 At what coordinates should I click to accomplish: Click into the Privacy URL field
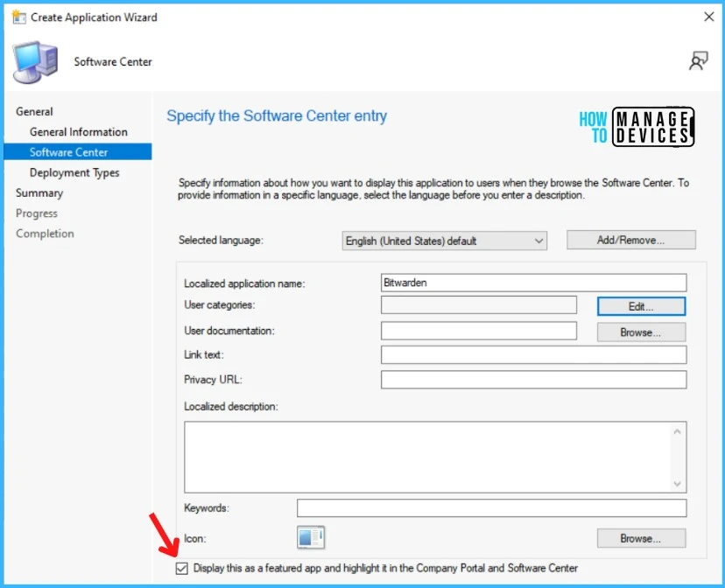pos(533,380)
